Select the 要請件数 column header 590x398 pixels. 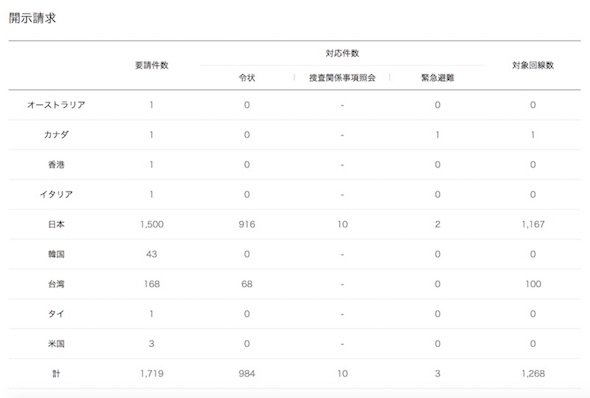(152, 65)
